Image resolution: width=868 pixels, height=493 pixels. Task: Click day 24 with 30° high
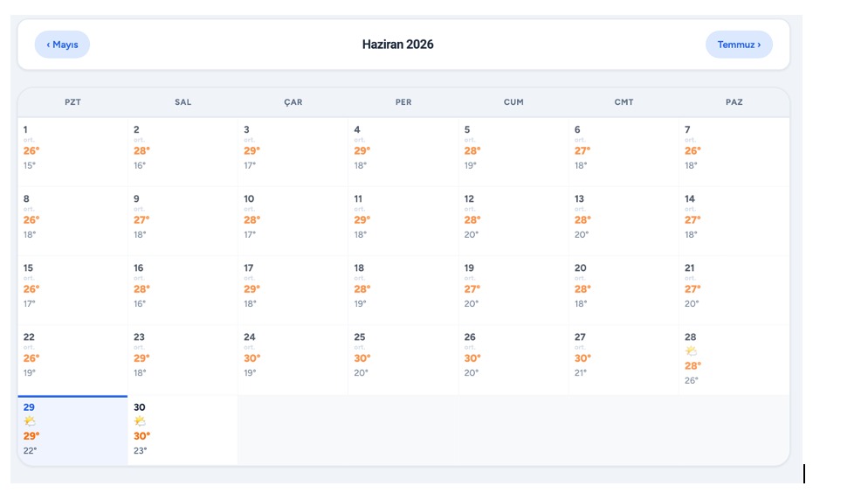click(x=293, y=360)
